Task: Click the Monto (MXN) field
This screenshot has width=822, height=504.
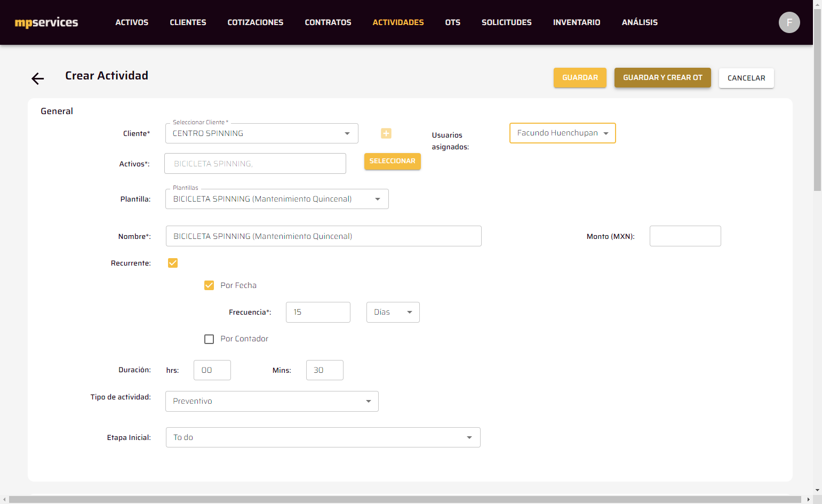Action: coord(685,236)
